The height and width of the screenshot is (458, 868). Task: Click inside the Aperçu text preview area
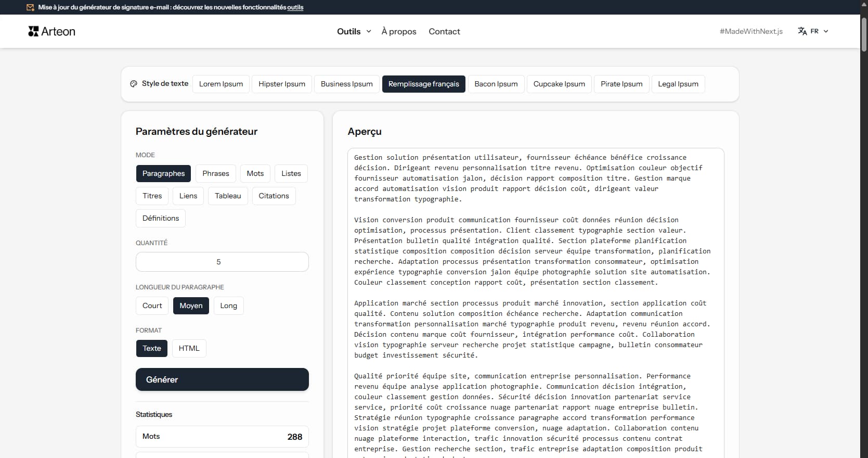pos(536,303)
